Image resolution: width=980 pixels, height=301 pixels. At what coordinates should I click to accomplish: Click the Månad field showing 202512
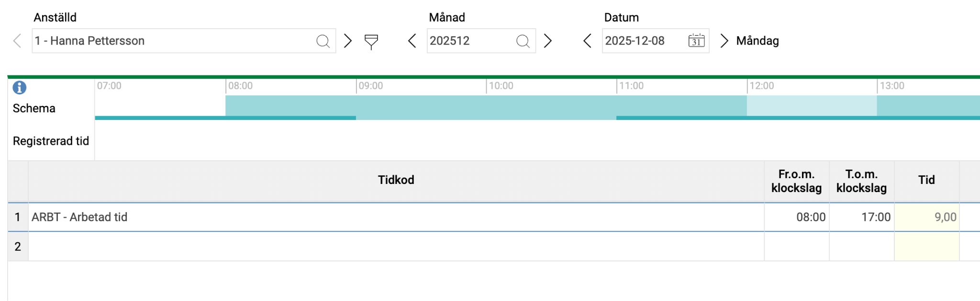(469, 41)
